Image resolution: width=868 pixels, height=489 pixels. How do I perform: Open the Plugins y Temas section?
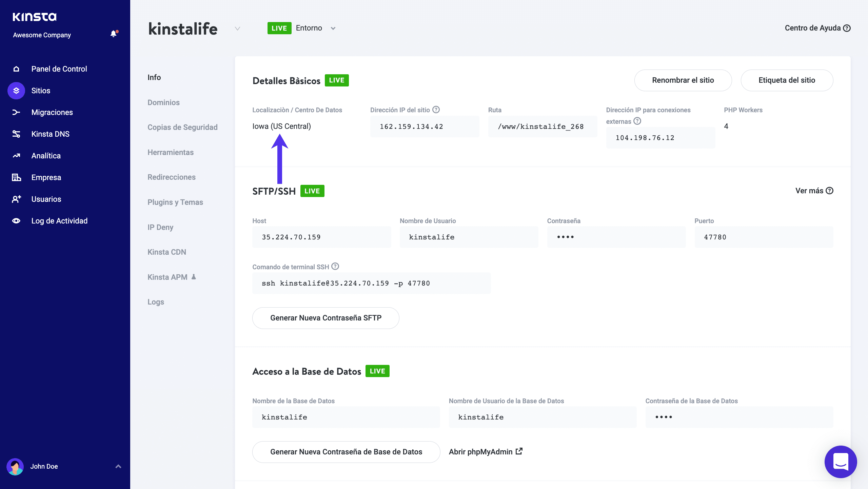pyautogui.click(x=175, y=202)
